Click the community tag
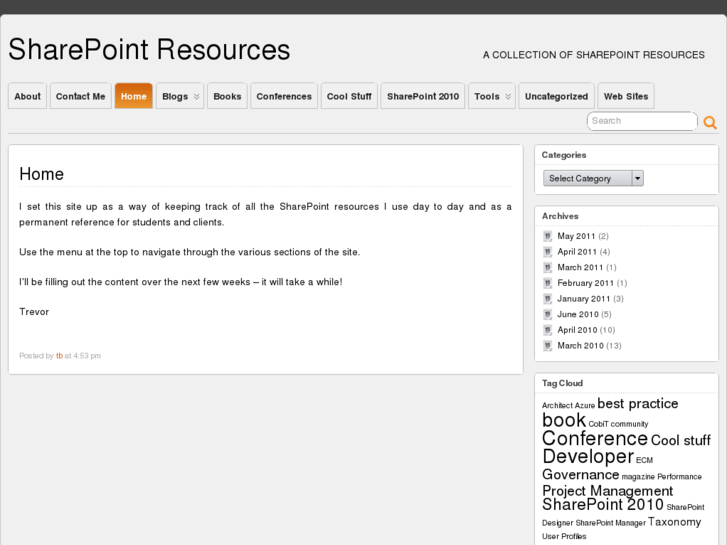 (629, 424)
